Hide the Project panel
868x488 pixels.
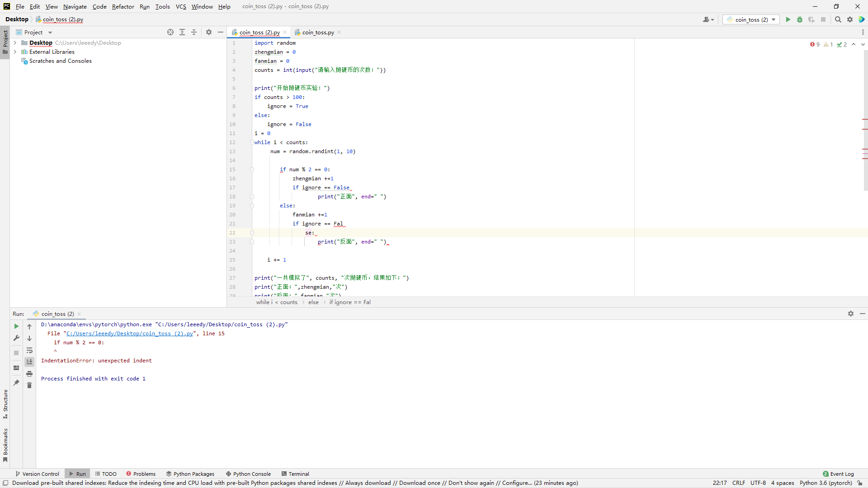pyautogui.click(x=221, y=32)
